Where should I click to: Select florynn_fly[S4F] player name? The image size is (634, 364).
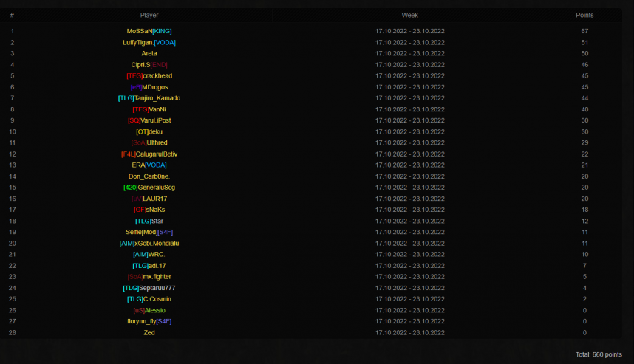pos(149,321)
